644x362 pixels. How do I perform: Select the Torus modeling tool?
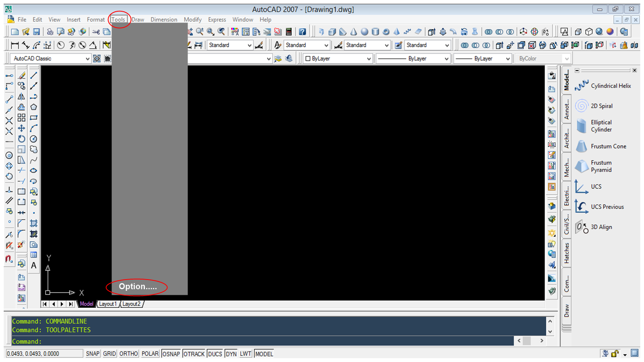386,32
